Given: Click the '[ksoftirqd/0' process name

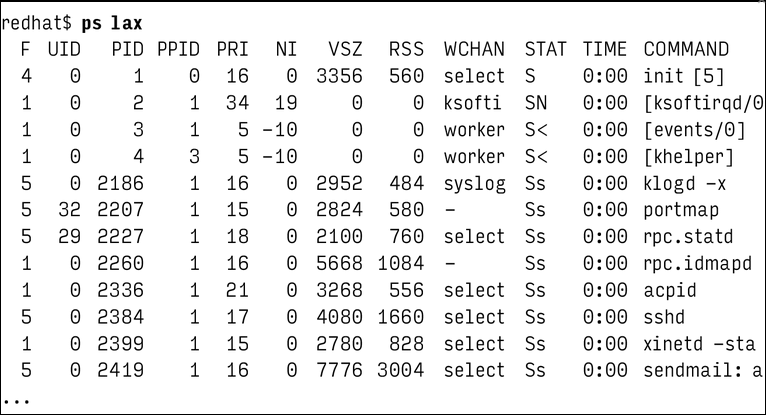Looking at the screenshot, I should [x=703, y=103].
